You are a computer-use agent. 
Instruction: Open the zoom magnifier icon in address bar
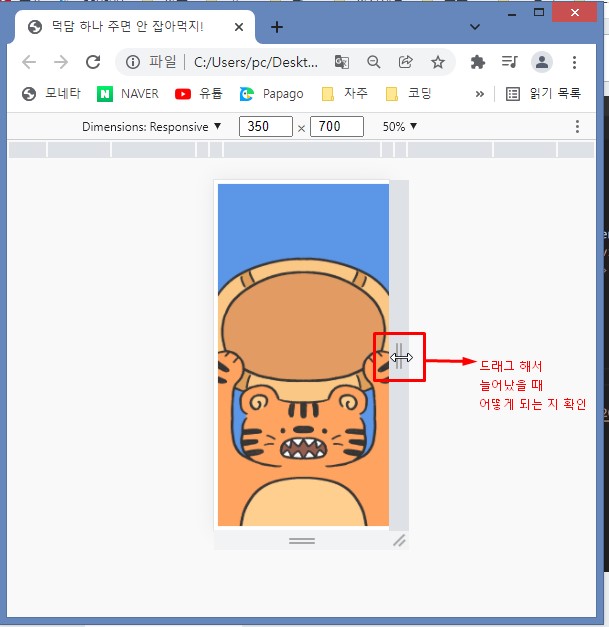tap(373, 62)
